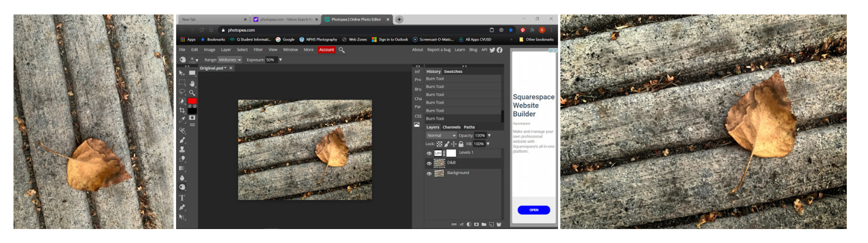
Task: Open the File menu
Action: (182, 50)
